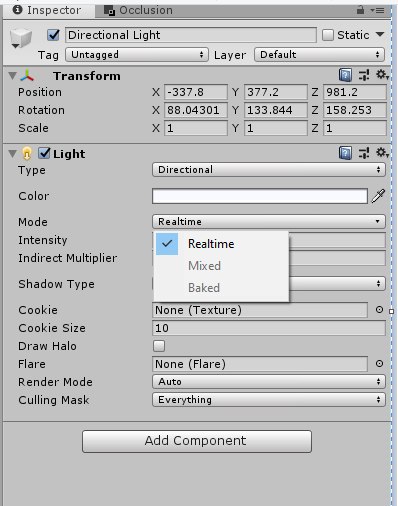Open the Static flags dropdown arrow
The image size is (398, 506).
[x=380, y=34]
